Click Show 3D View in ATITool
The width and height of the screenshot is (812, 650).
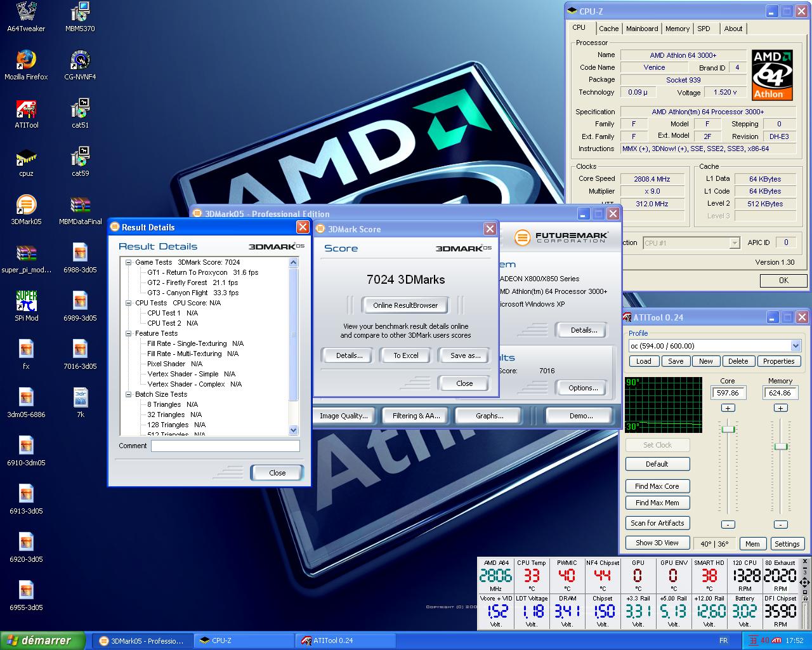(x=657, y=543)
